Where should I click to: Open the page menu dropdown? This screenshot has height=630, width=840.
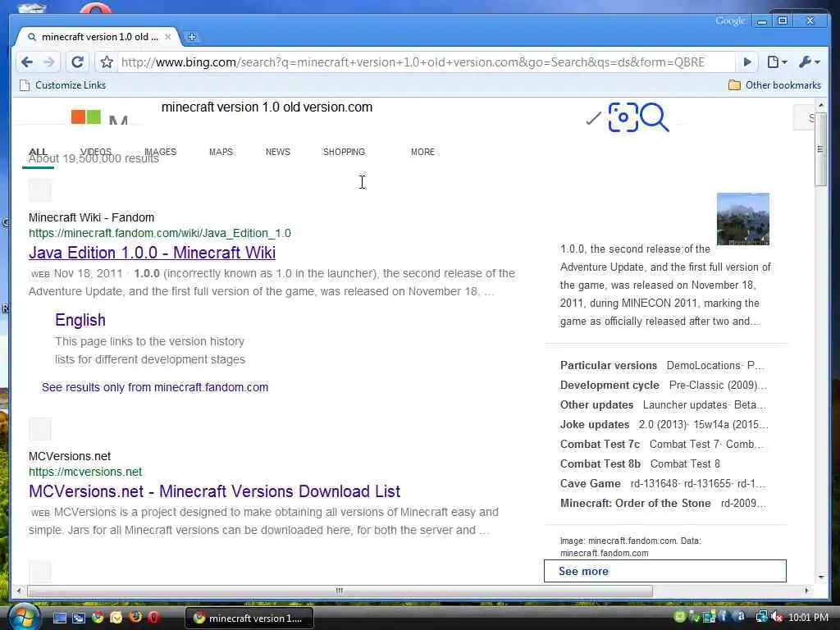coord(777,62)
